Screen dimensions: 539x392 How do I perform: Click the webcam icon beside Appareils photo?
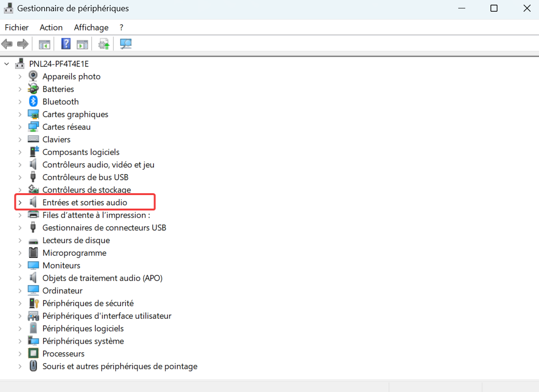click(x=33, y=76)
